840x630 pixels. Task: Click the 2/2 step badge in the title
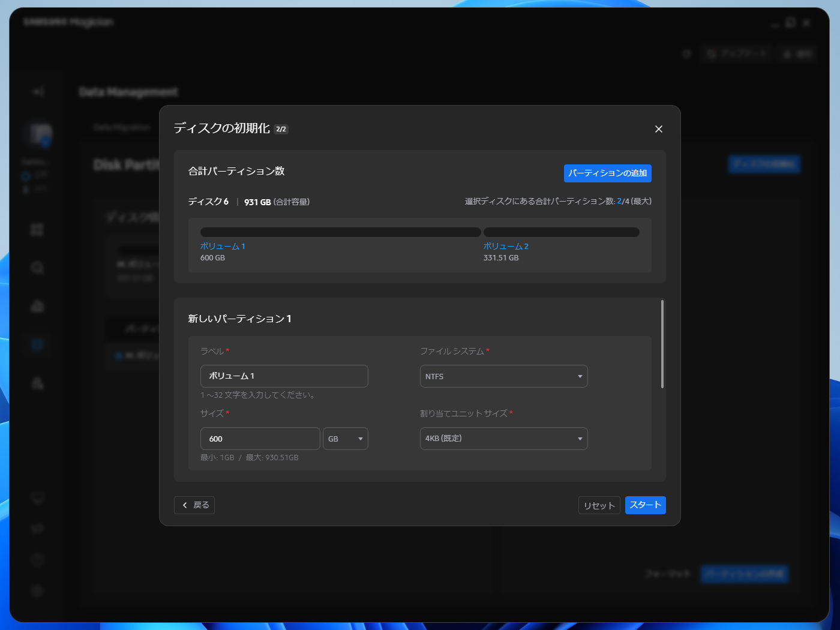click(x=281, y=129)
